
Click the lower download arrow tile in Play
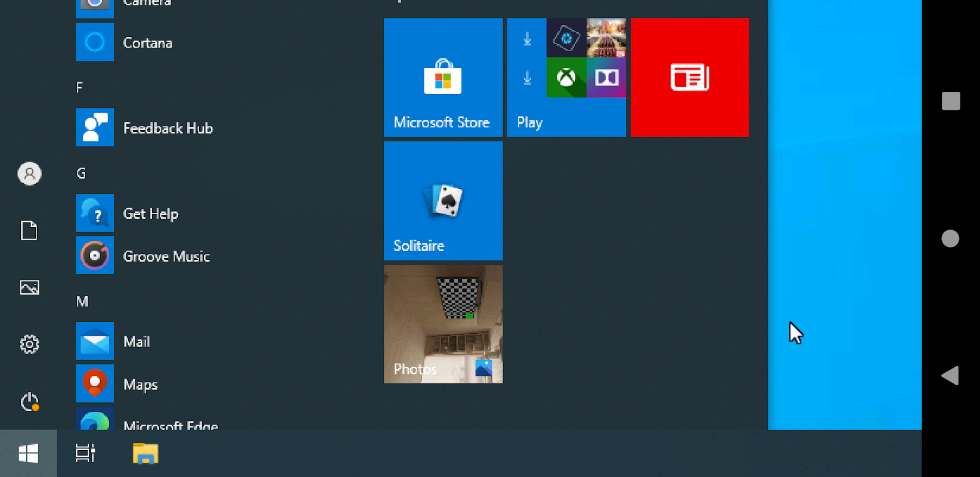pyautogui.click(x=527, y=78)
